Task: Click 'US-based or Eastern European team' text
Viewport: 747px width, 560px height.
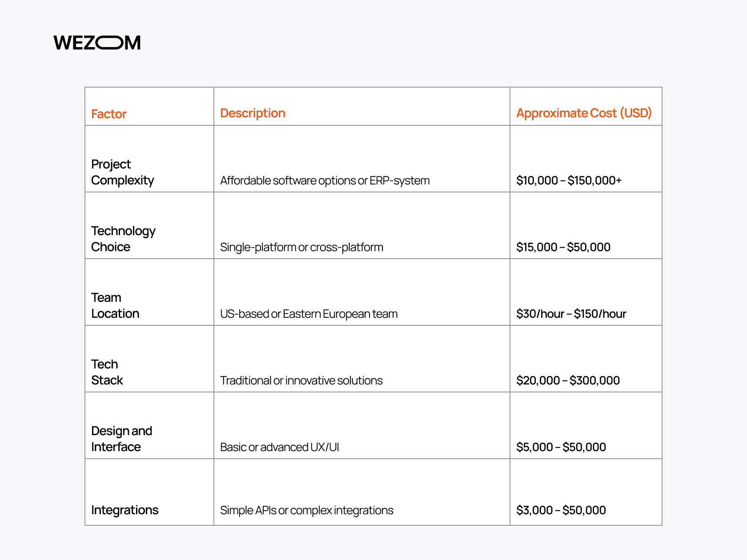Action: point(309,314)
